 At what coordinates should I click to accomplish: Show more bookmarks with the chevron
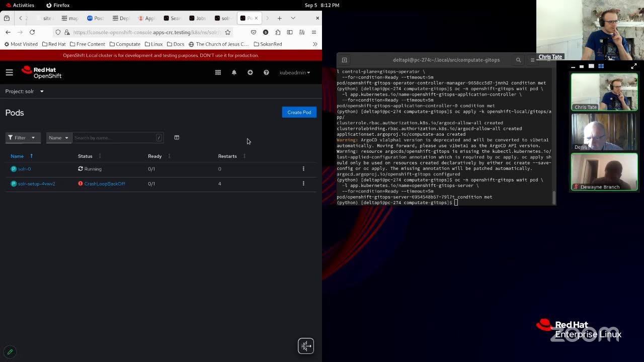click(x=315, y=44)
